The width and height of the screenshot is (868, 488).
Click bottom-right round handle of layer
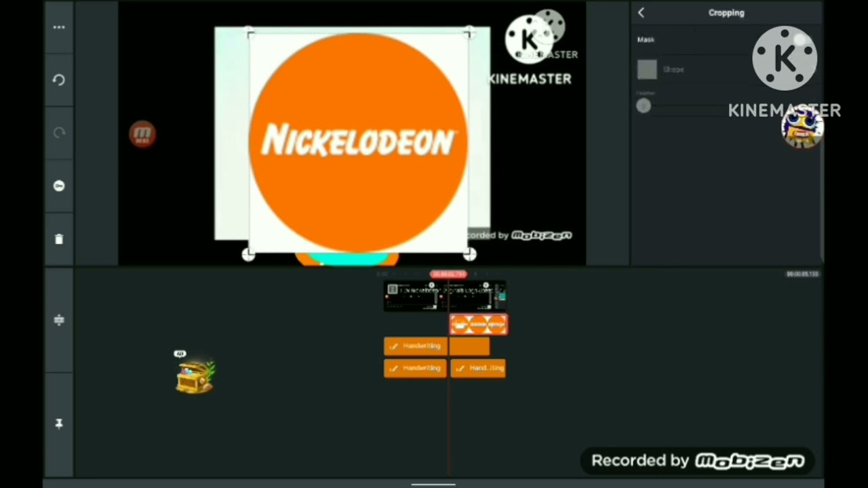[x=470, y=254]
